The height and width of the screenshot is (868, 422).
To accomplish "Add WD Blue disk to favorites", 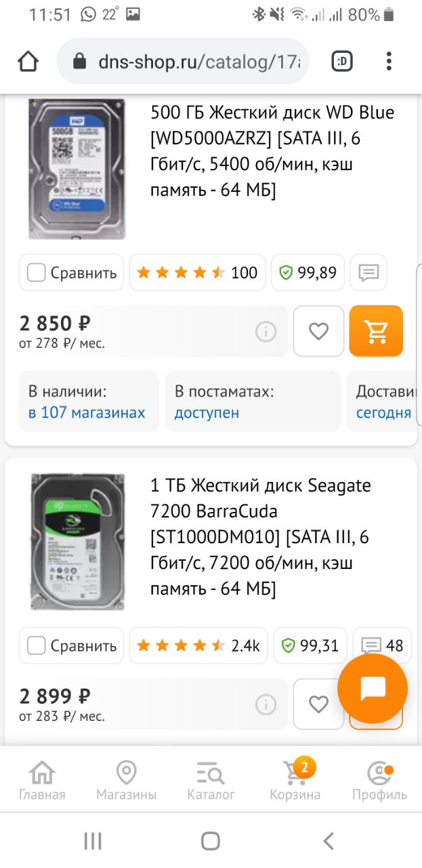I will pos(318,331).
